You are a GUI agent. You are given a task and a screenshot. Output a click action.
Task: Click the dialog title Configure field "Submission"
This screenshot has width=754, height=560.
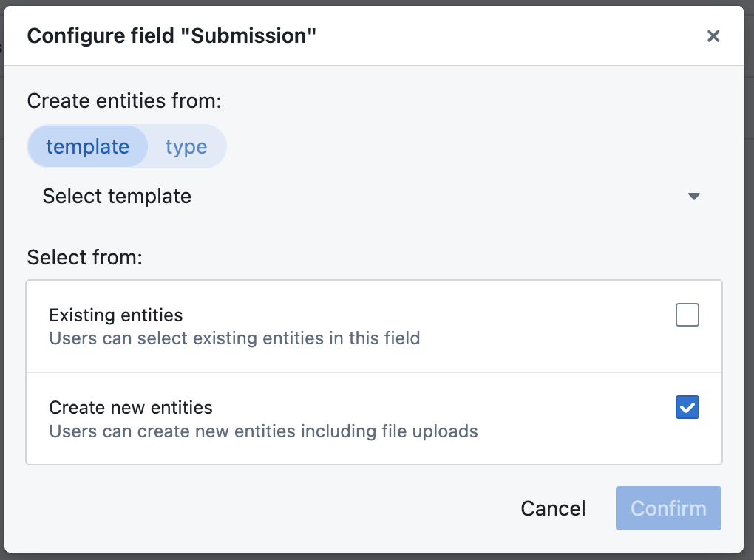(x=171, y=35)
